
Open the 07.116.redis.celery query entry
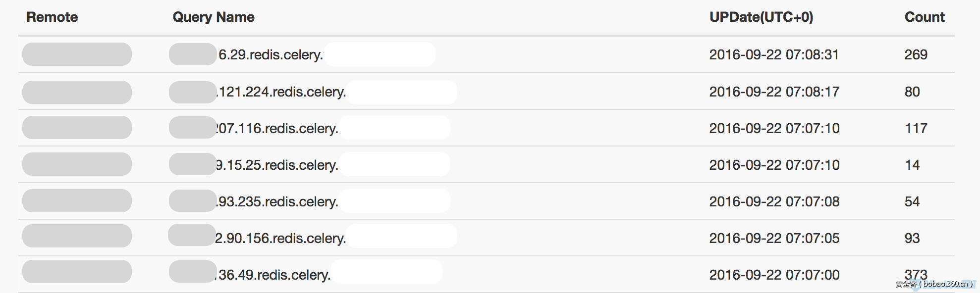point(277,128)
